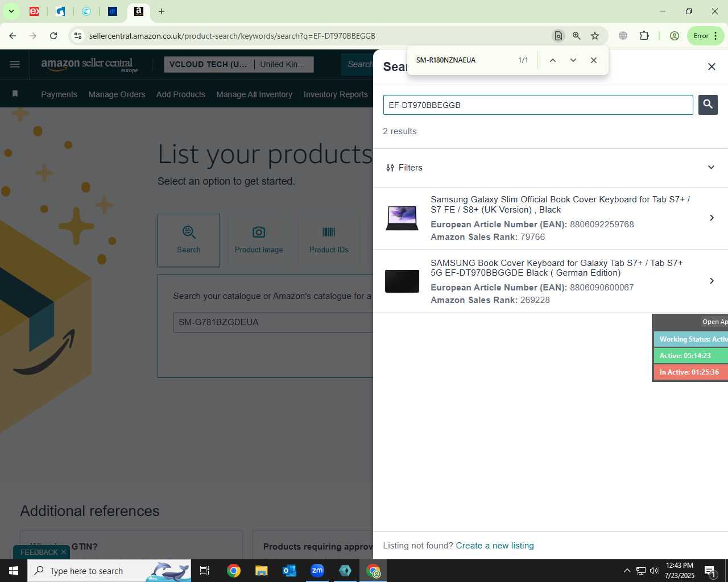Open Zoom from the taskbar
728x582 pixels.
coord(317,571)
